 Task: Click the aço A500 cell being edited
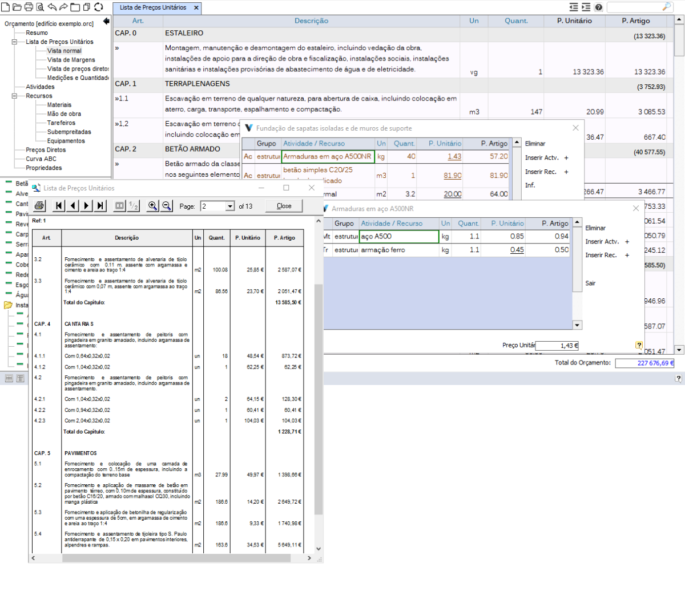tap(399, 236)
